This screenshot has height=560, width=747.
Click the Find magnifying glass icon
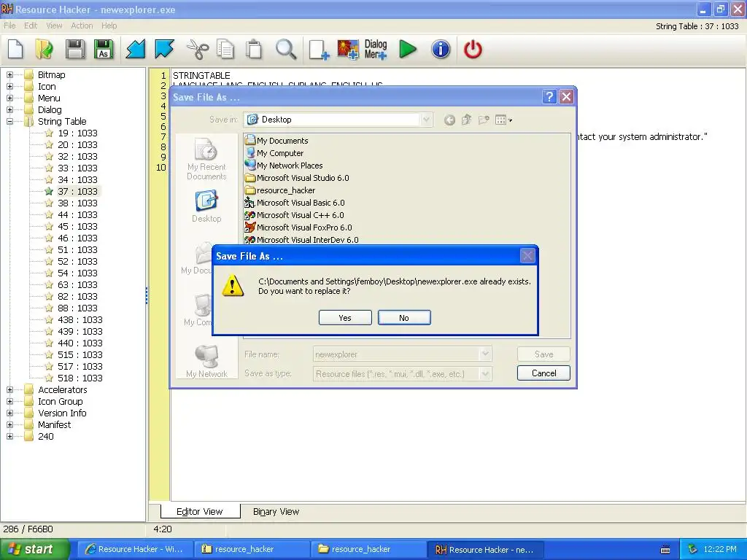click(x=286, y=50)
